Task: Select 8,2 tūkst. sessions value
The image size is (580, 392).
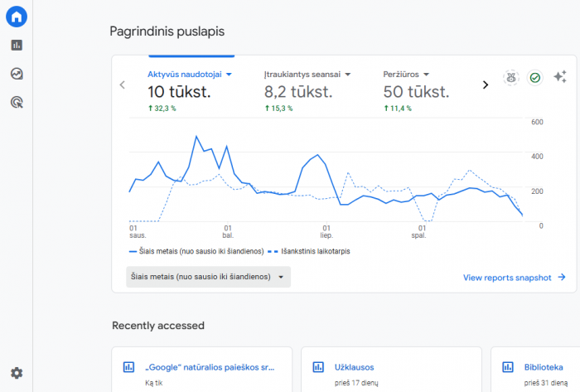Action: pyautogui.click(x=298, y=92)
